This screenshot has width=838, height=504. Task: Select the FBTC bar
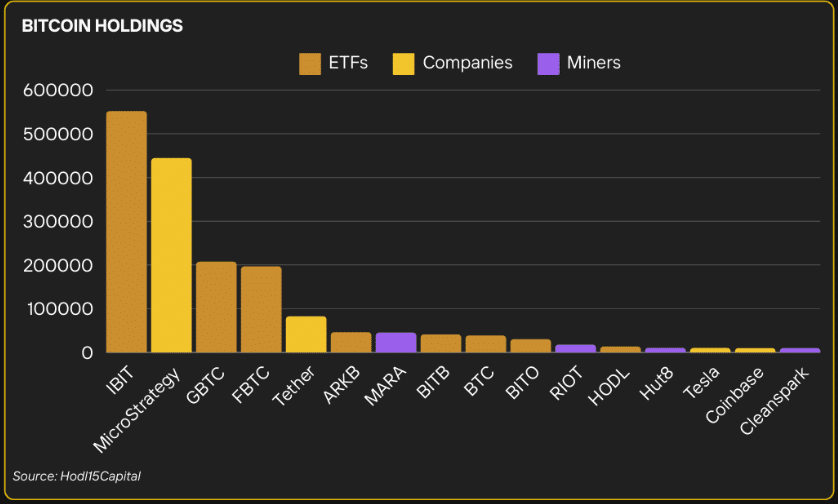[261, 309]
